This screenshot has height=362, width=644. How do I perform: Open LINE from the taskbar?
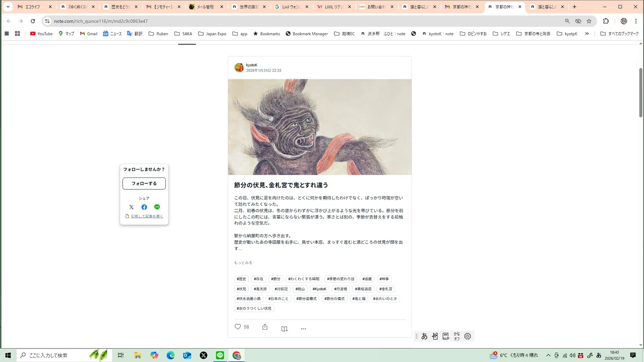click(x=220, y=355)
